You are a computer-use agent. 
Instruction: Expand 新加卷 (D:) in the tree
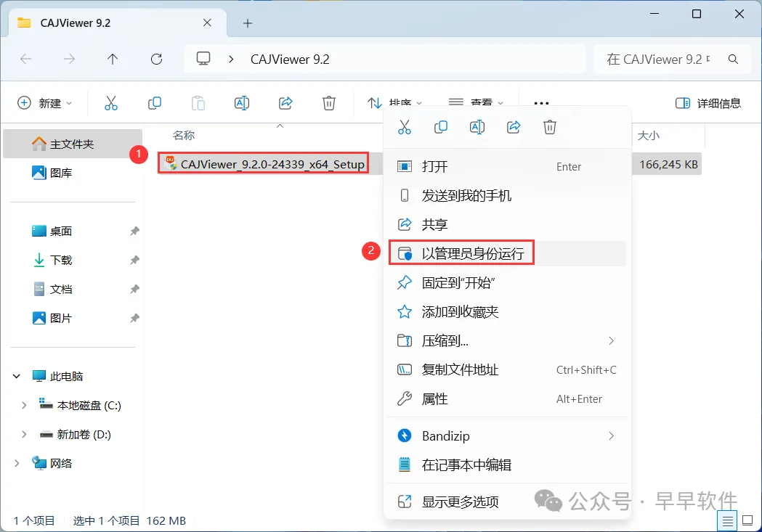coord(24,435)
